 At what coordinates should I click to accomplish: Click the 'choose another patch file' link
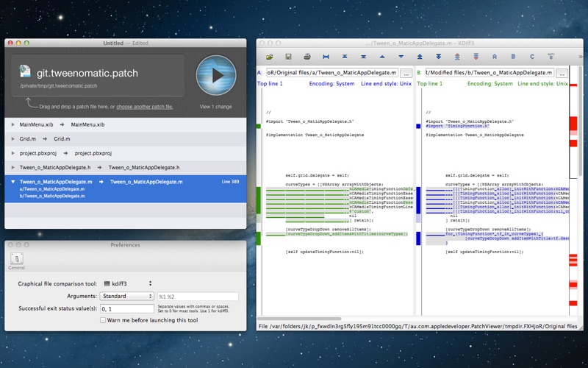[x=145, y=107]
